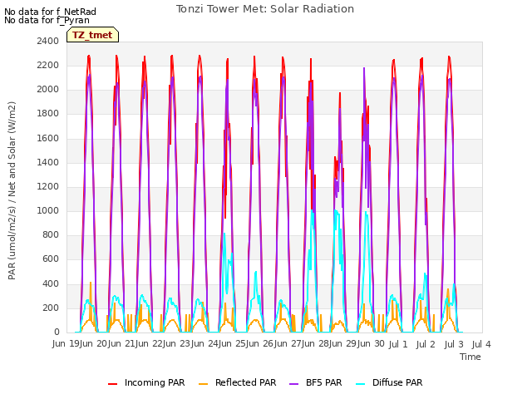Click the Jun 29 BF5 PAR spike peak

click(364, 68)
